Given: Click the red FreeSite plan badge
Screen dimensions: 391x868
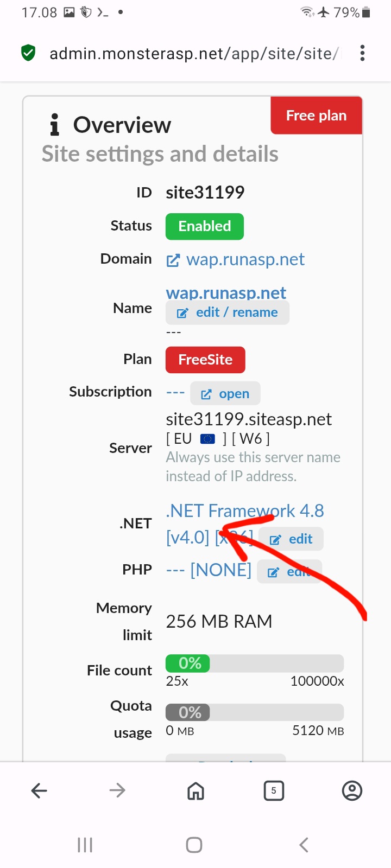Looking at the screenshot, I should pyautogui.click(x=205, y=360).
